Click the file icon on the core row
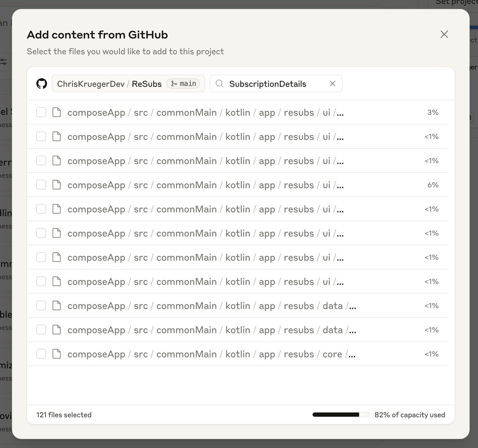The width and height of the screenshot is (478, 448). point(57,354)
